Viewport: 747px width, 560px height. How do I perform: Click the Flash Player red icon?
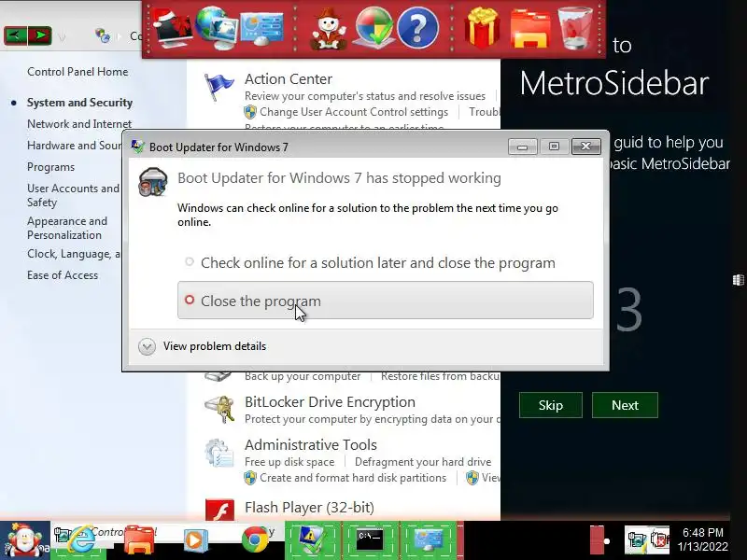point(219,510)
